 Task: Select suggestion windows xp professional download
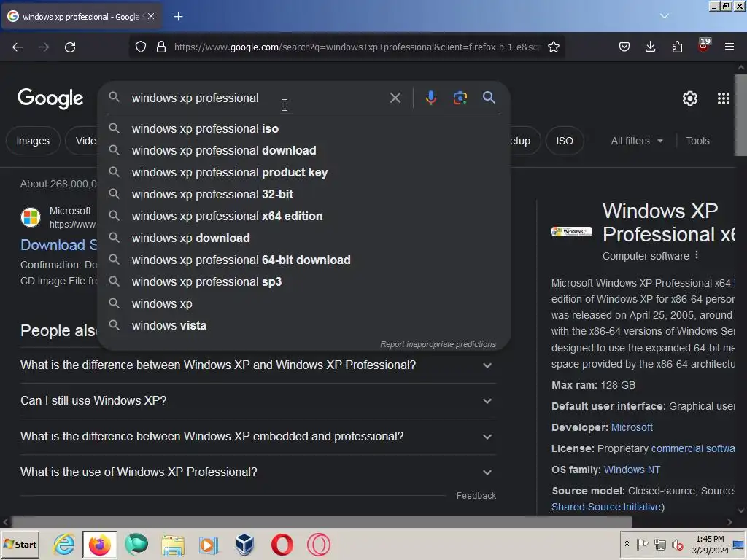pos(303,150)
